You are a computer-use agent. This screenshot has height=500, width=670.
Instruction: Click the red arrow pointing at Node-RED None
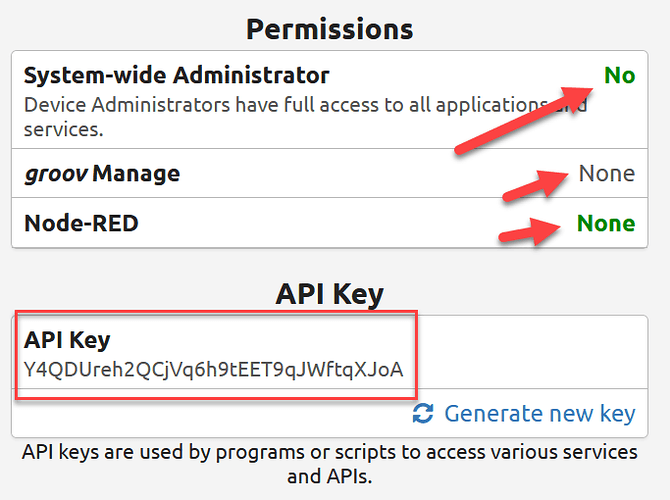point(530,232)
